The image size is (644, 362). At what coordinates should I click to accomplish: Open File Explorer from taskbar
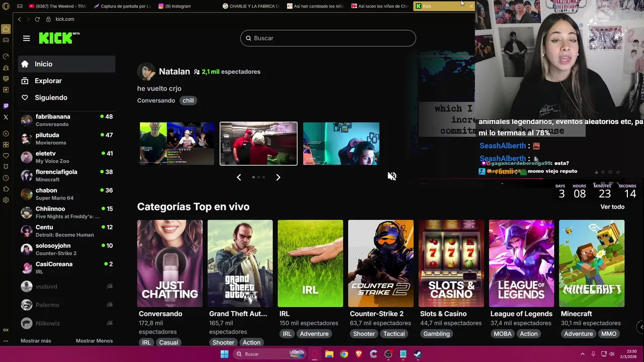[329, 354]
